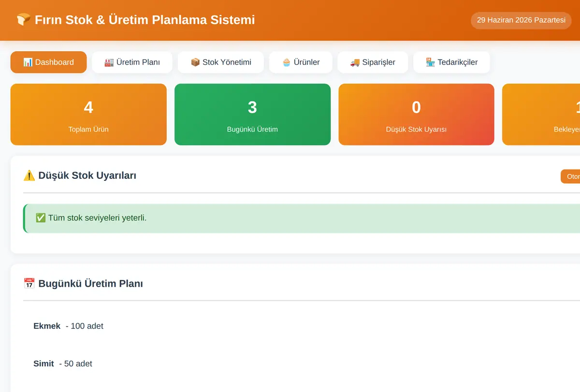Click the calendar icon beside Bugünkü Üretim Planı
580x392 pixels.
pos(29,284)
